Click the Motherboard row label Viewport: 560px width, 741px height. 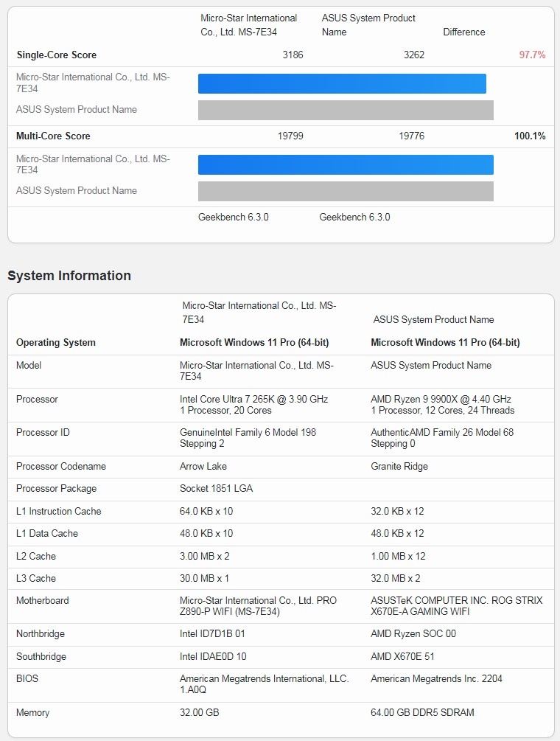43,601
